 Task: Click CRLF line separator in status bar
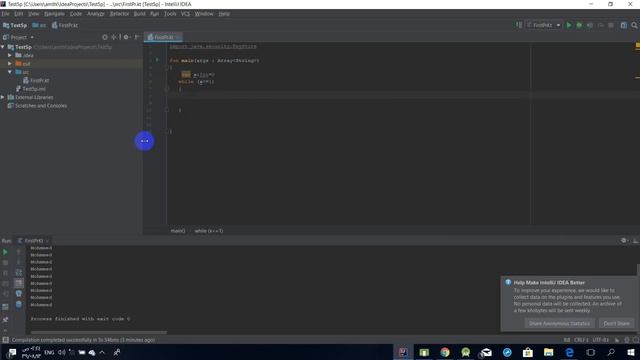point(581,340)
